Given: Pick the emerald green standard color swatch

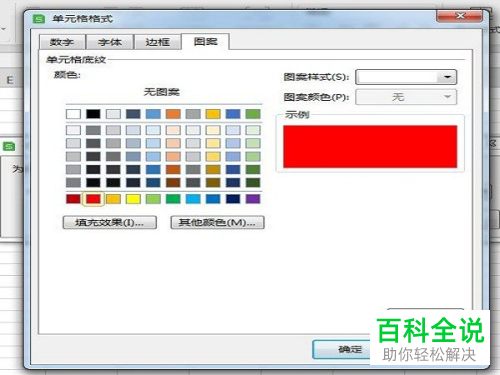Looking at the screenshot, I should tap(173, 199).
